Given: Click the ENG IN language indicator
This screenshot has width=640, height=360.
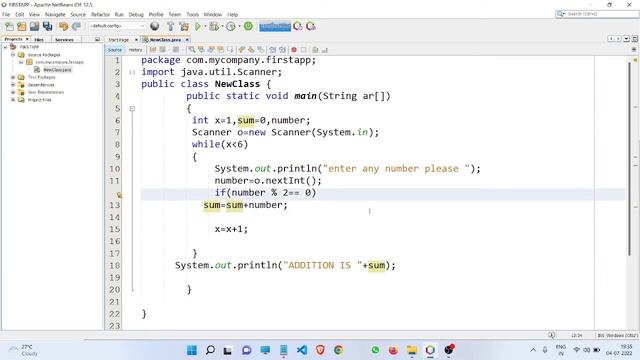Looking at the screenshot, I should (x=561, y=350).
